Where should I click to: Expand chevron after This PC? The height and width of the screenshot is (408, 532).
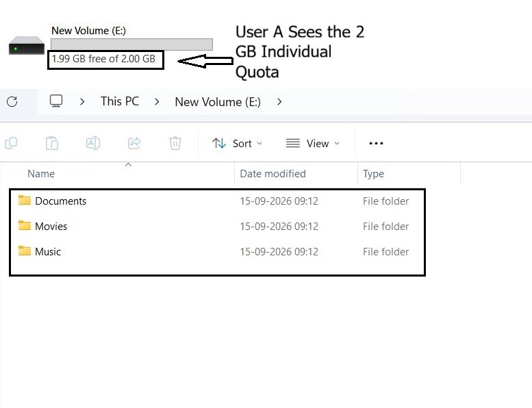click(x=157, y=101)
